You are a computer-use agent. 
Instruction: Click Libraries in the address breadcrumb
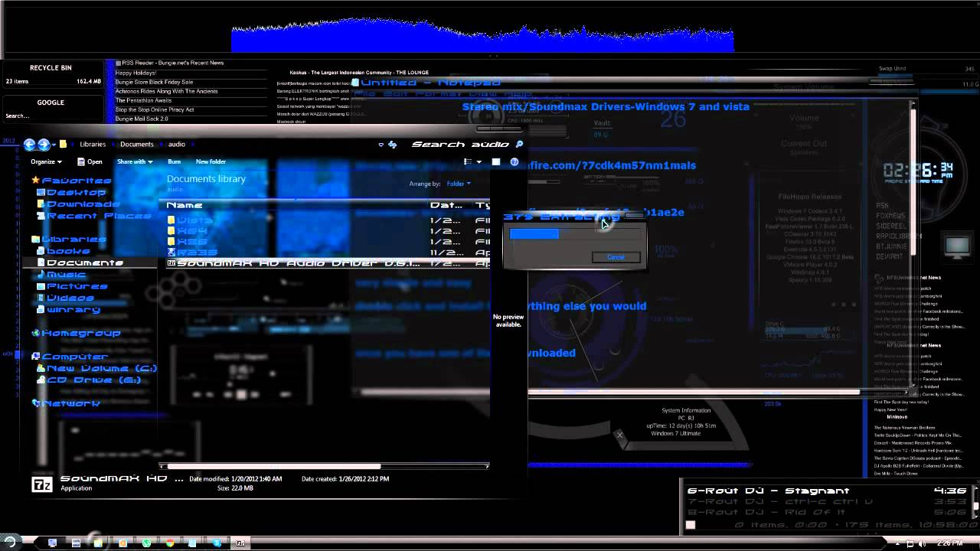[x=93, y=144]
